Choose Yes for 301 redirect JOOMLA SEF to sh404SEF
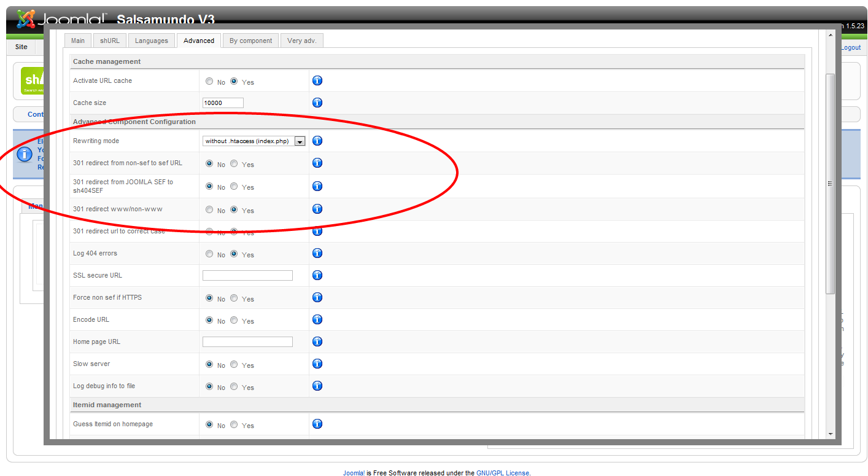The image size is (868, 476). click(x=234, y=186)
